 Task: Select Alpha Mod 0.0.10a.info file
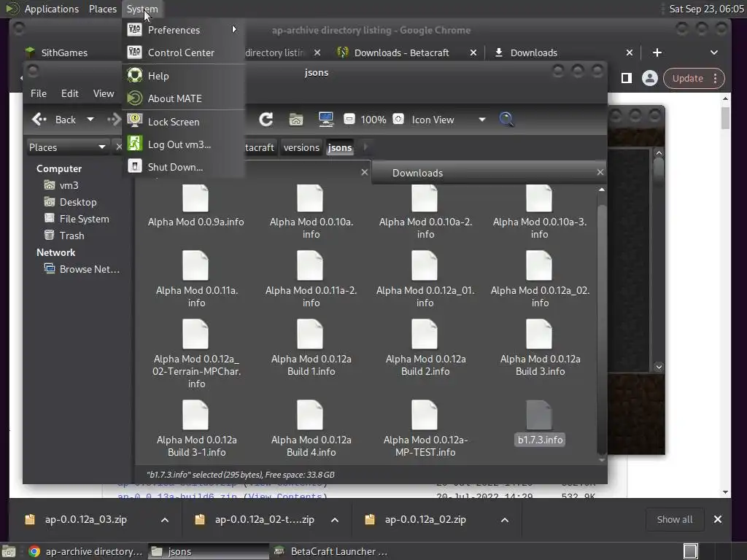tap(311, 212)
